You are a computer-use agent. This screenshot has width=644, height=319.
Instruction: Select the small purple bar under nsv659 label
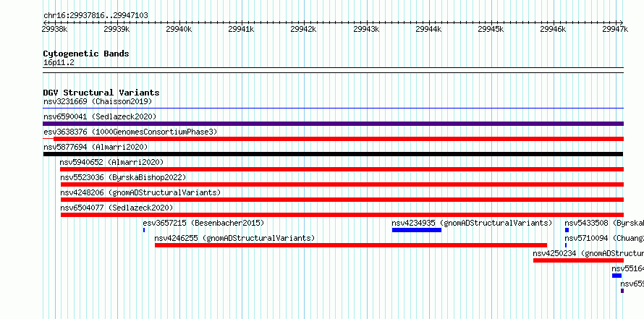tap(622, 291)
